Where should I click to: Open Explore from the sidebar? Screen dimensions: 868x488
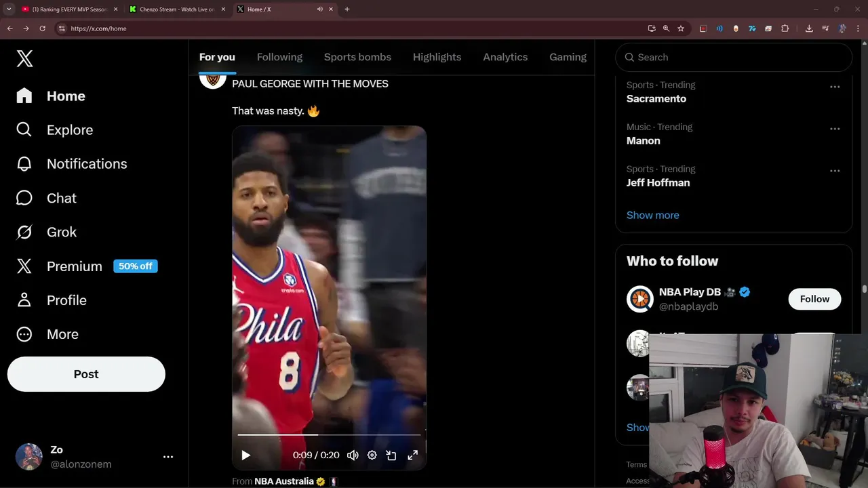click(x=54, y=130)
